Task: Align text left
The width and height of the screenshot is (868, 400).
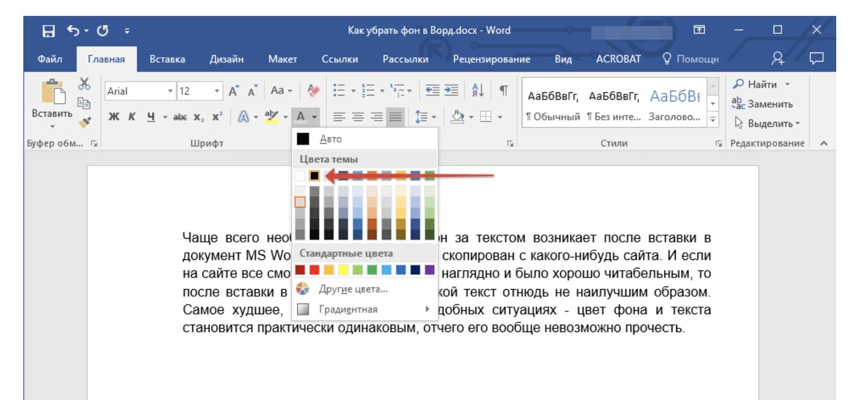Action: 339,117
